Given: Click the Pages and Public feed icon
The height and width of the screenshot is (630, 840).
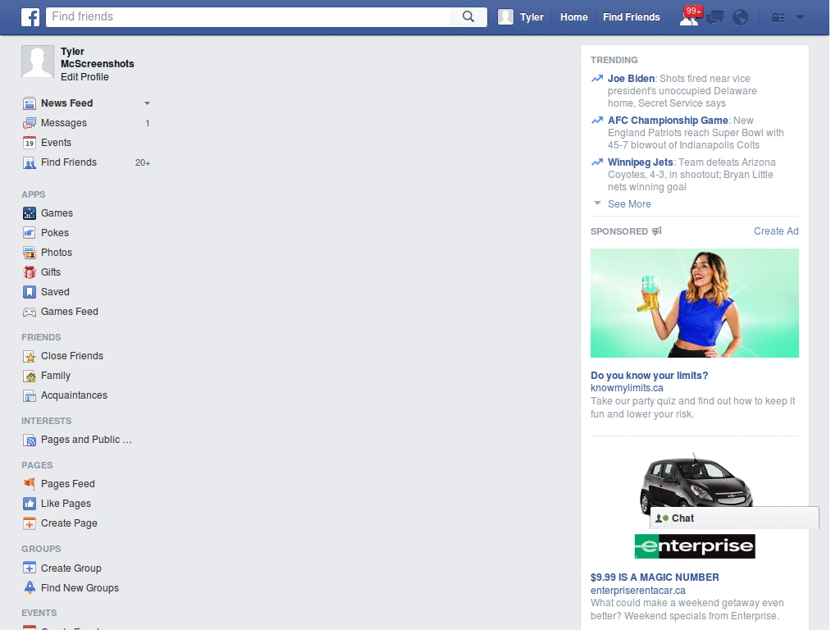Looking at the screenshot, I should point(30,441).
